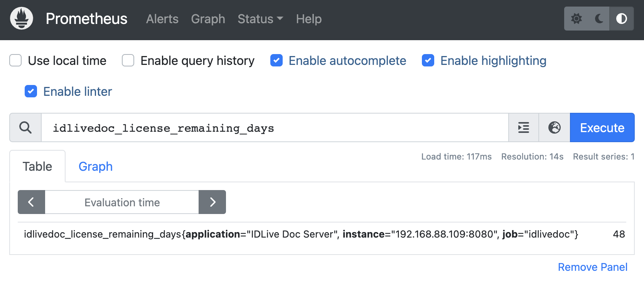The image size is (644, 282).
Task: Go to previous evaluation time
Action: 31,202
